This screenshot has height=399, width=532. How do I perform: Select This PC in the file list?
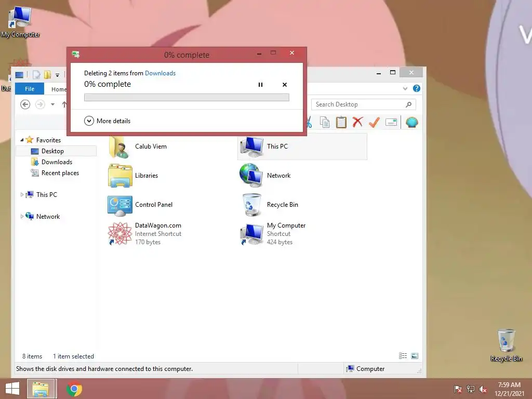point(302,147)
